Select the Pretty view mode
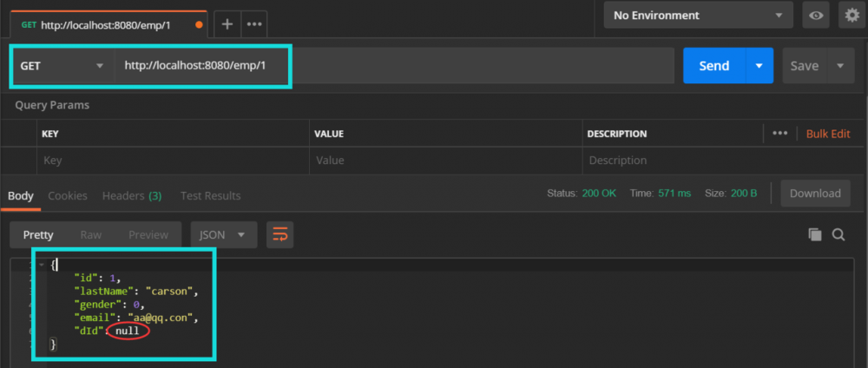 tap(38, 234)
